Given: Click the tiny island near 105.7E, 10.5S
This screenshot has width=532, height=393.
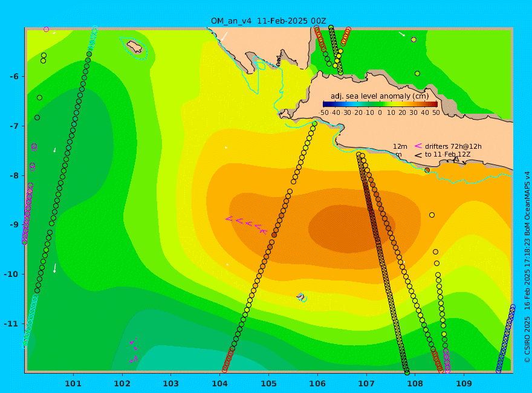Looking at the screenshot, I should point(301,297).
